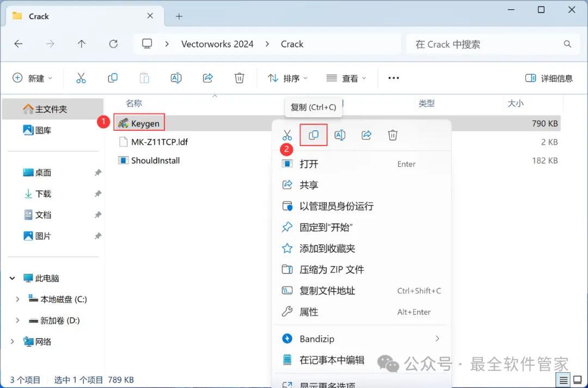This screenshot has height=388, width=588.
Task: Click the Delete icon in the context menu
Action: click(393, 135)
